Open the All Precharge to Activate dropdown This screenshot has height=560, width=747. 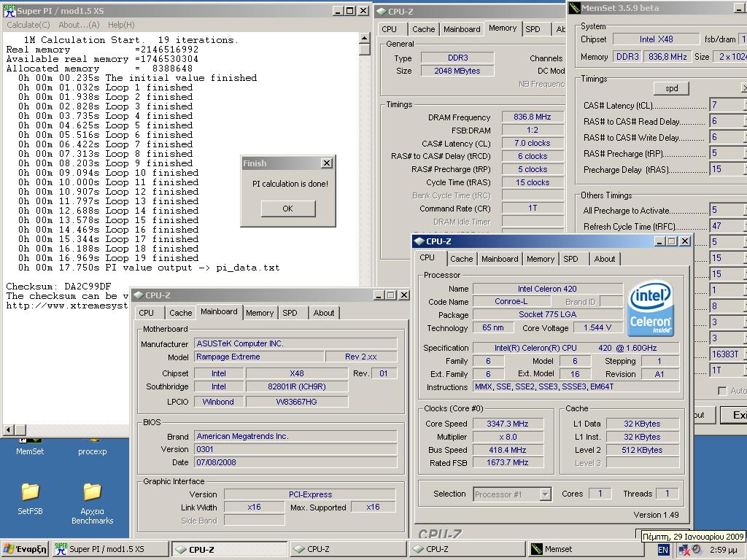(728, 210)
